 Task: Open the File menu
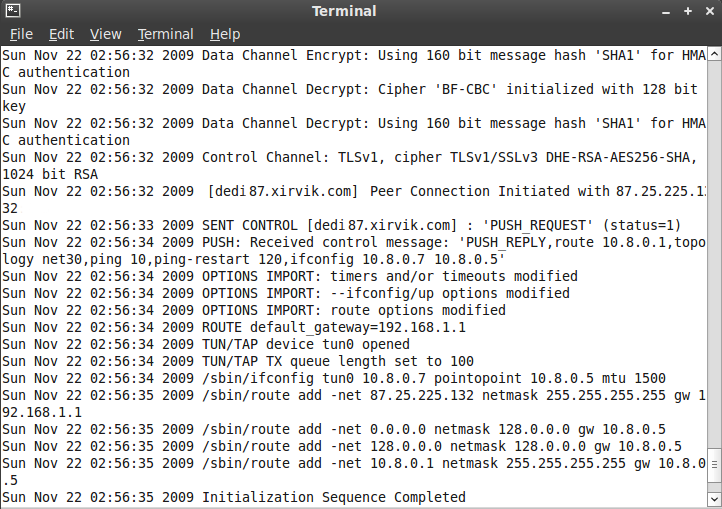point(21,34)
